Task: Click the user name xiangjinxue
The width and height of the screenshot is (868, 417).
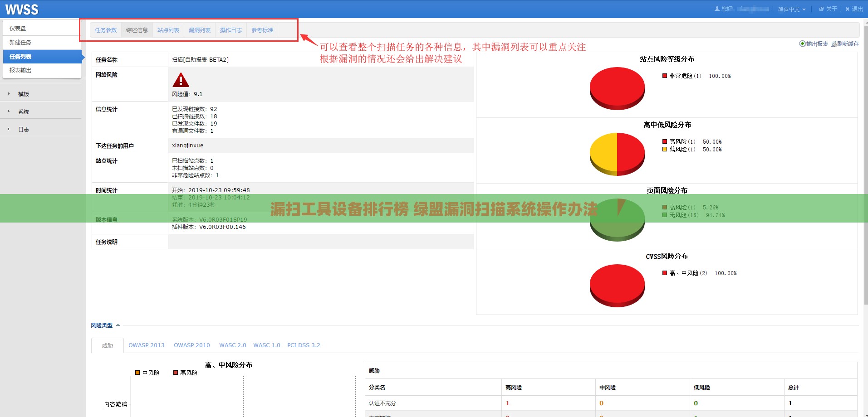Action: [188, 145]
